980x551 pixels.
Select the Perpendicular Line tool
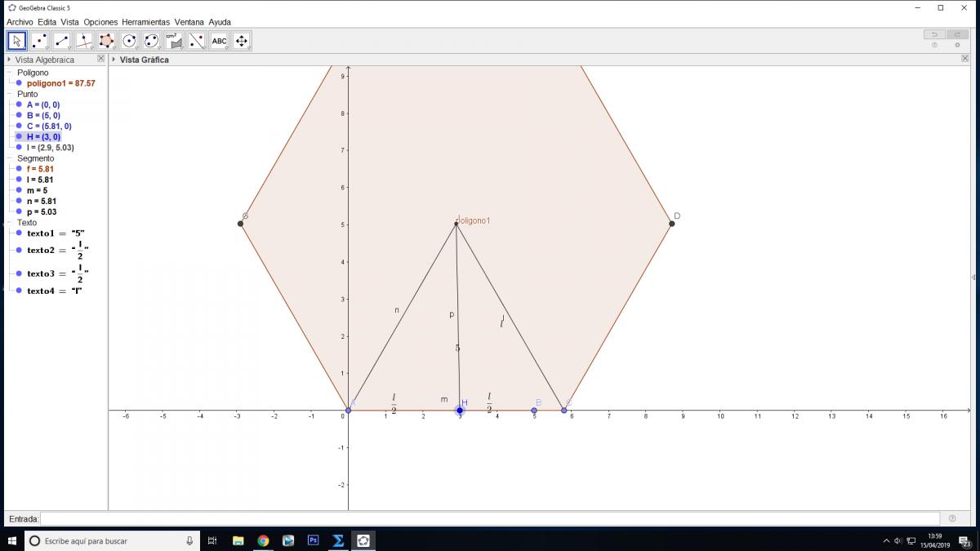(84, 41)
